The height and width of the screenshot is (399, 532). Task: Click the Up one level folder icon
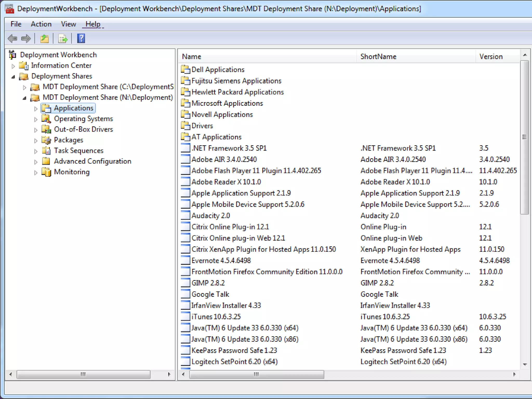44,39
